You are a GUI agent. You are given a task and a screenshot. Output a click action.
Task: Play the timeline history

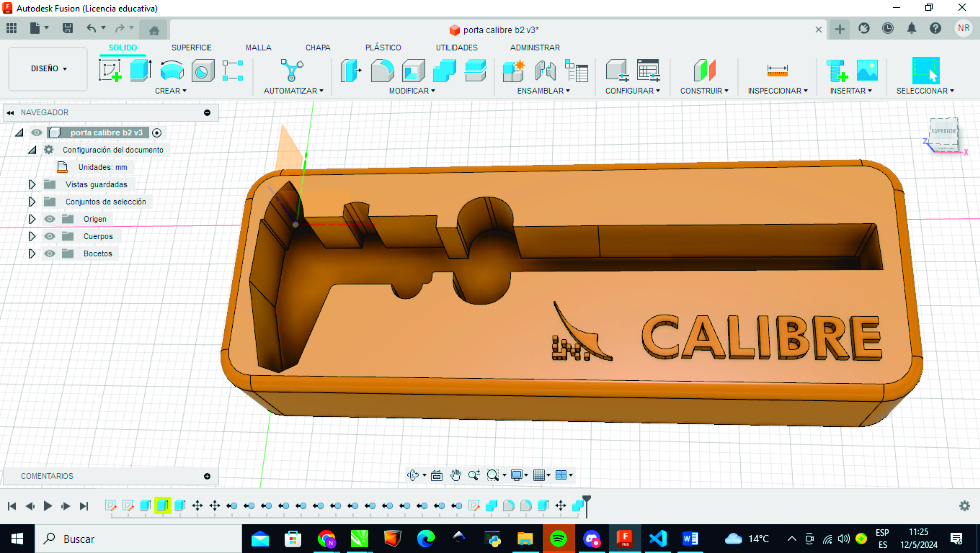point(48,506)
